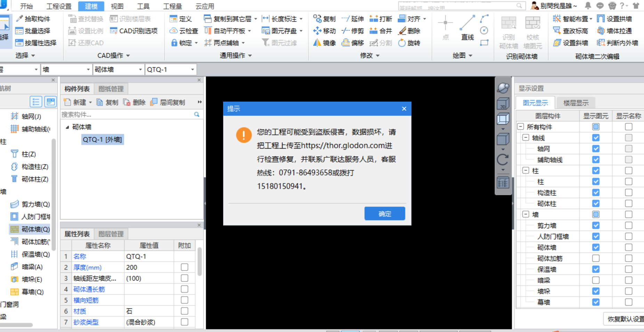
Task: Enable 砌体加筋 display checkbox
Action: tap(596, 258)
